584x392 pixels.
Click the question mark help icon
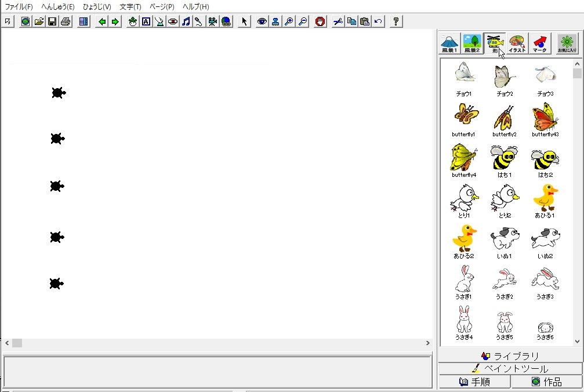tap(396, 21)
